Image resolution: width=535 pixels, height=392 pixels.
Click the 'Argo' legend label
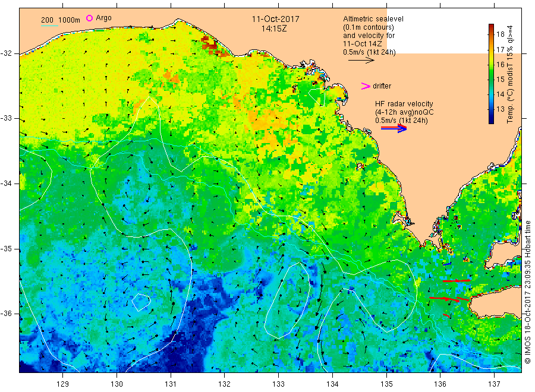103,18
